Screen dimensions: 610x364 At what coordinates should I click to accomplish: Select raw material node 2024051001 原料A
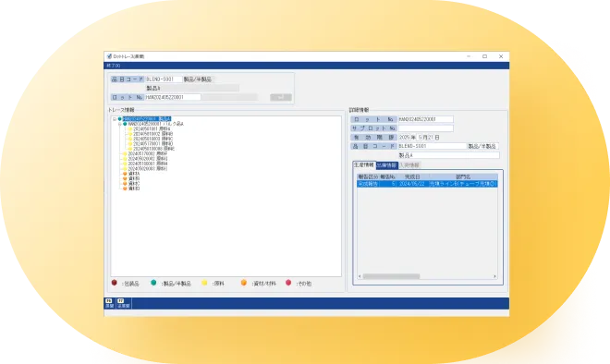click(x=152, y=128)
